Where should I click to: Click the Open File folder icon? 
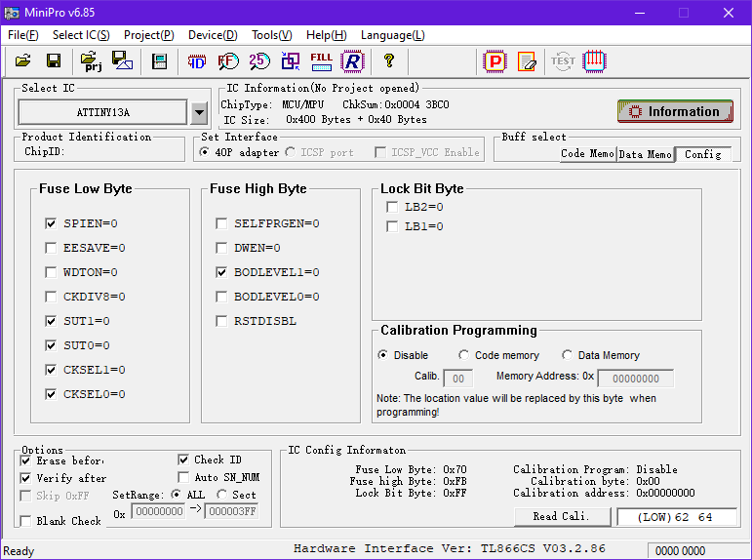click(x=23, y=61)
